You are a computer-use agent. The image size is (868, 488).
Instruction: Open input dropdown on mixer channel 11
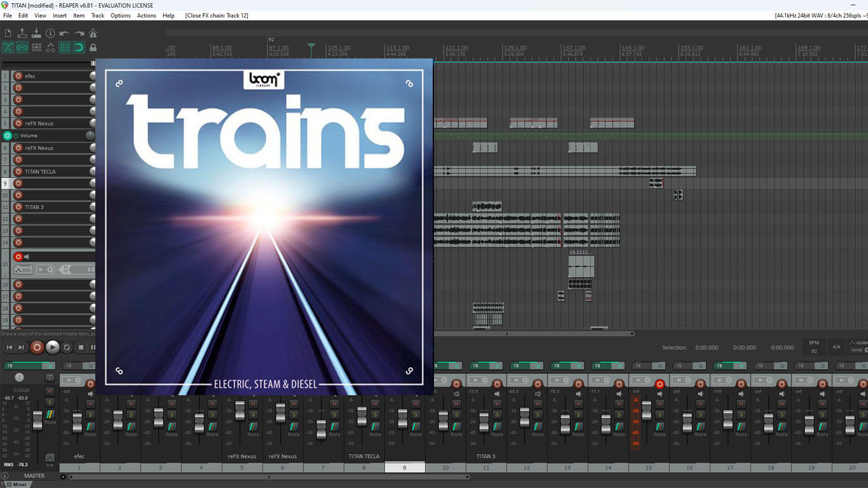pyautogui.click(x=479, y=380)
